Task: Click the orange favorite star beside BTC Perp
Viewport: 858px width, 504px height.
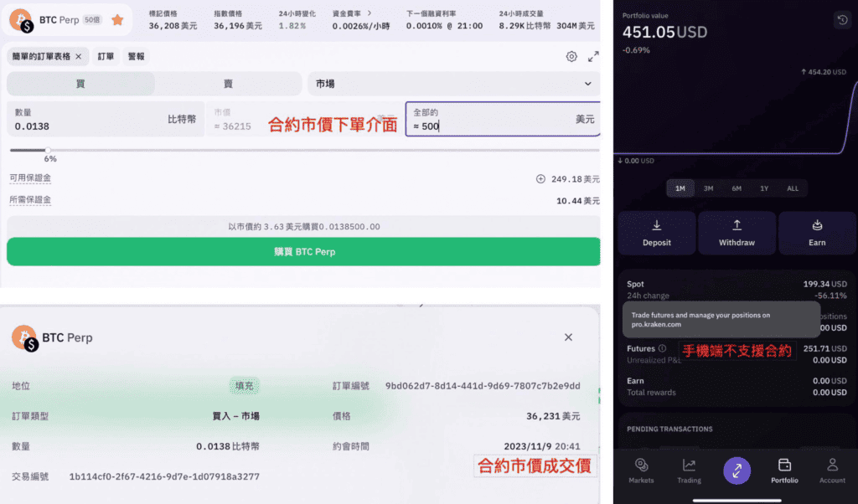Action: point(117,20)
